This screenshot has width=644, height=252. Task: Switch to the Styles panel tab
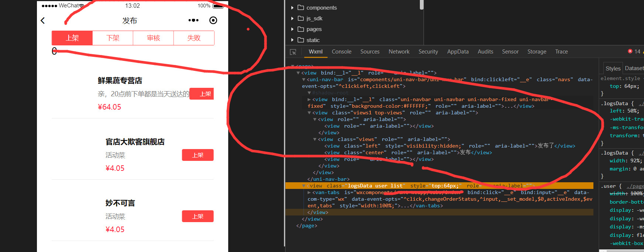pos(613,69)
